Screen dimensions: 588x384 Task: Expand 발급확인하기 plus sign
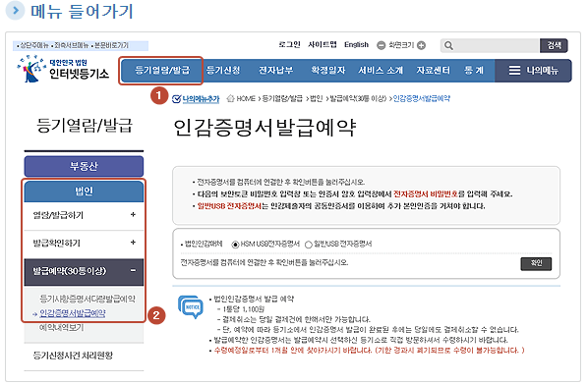pos(133,243)
